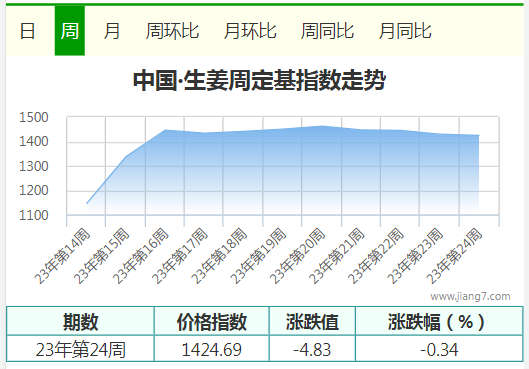Switch to 周环比 tab
This screenshot has width=529, height=369.
pos(172,31)
